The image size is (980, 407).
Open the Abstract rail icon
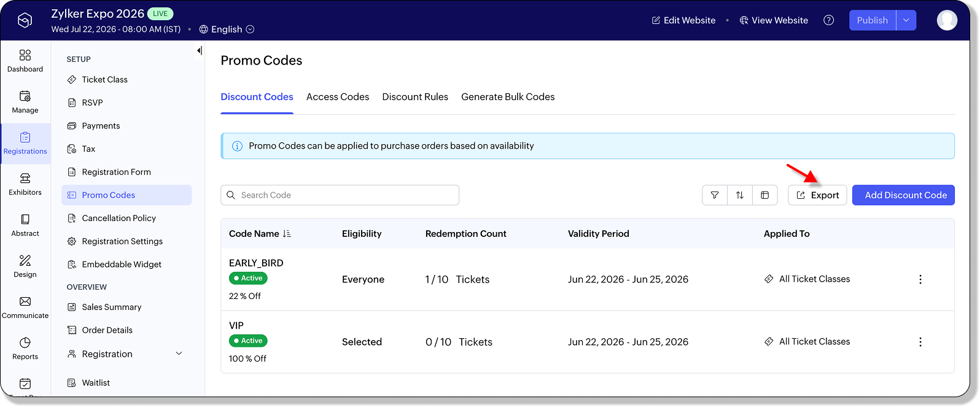(x=25, y=220)
